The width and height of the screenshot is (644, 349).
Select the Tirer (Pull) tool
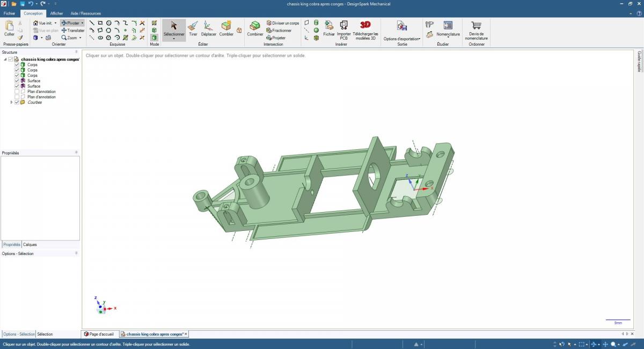click(193, 28)
